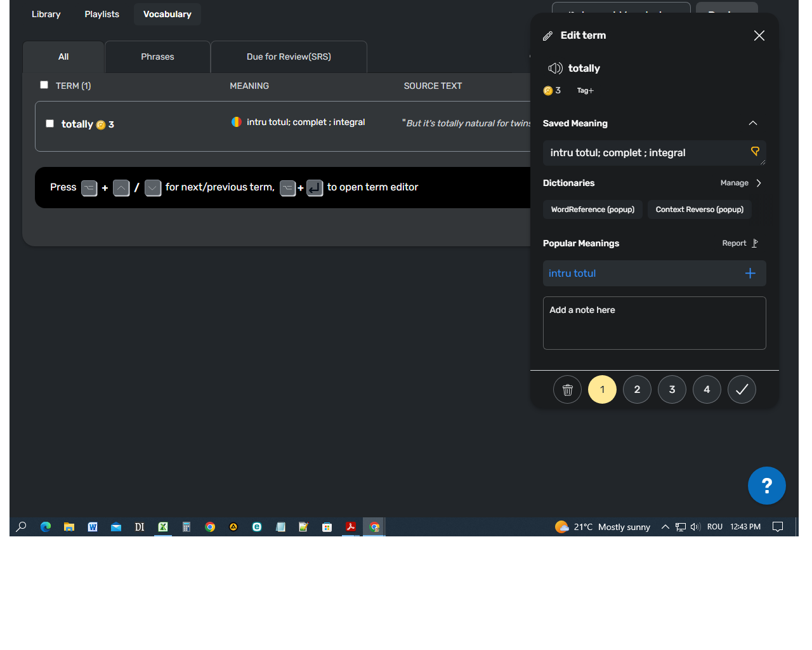Click the coin icon next to 'totally' in the term list
The image size is (812, 650).
click(101, 125)
